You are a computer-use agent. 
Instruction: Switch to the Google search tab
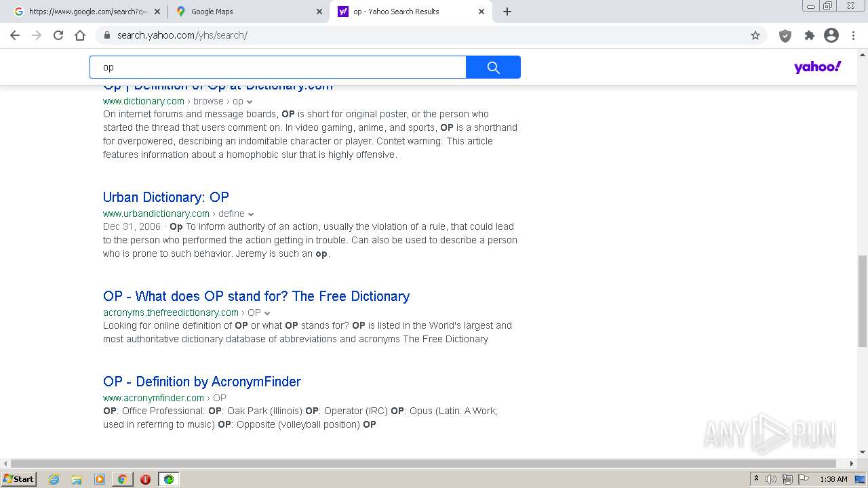point(85,12)
